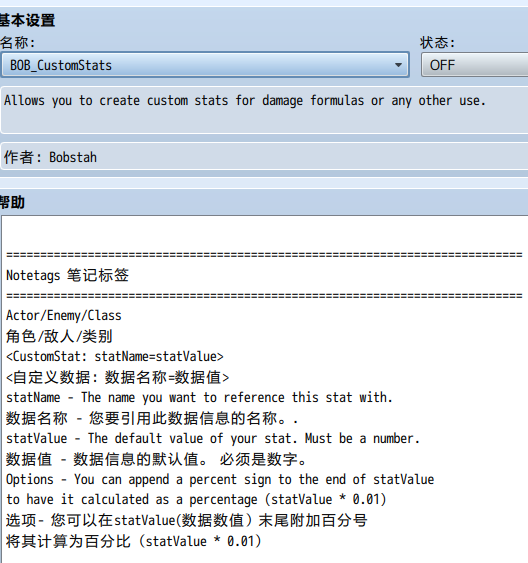The image size is (528, 563).
Task: Click the '角色/敌人/类别' line
Action: click(x=59, y=336)
